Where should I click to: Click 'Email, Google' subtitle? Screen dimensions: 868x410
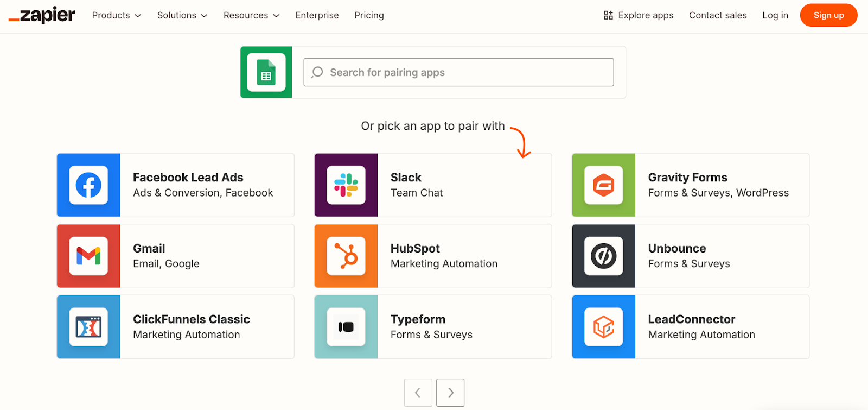pos(166,264)
